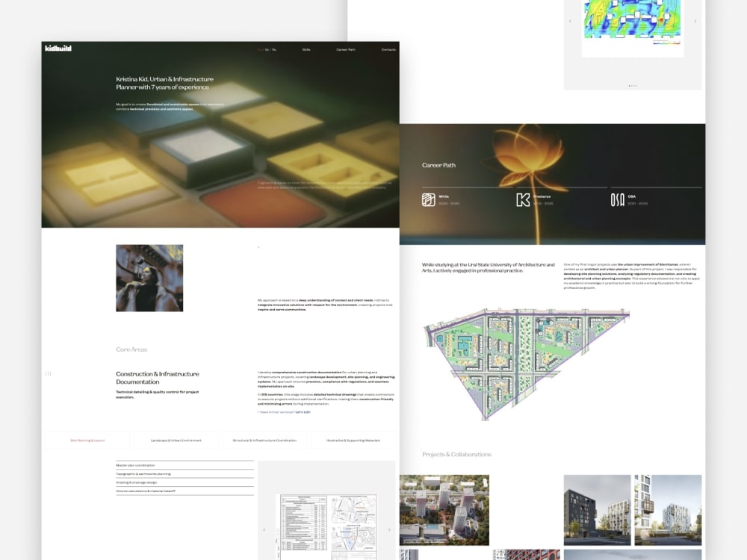Image resolution: width=747 pixels, height=560 pixels.
Task: Open the triangular site master plan image
Action: click(526, 364)
